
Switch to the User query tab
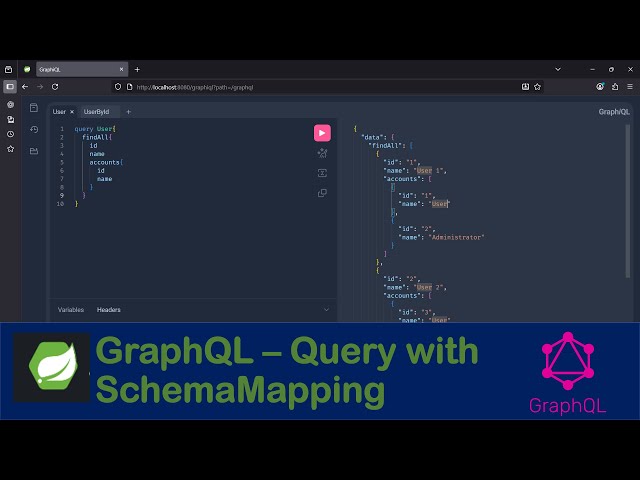coord(59,112)
